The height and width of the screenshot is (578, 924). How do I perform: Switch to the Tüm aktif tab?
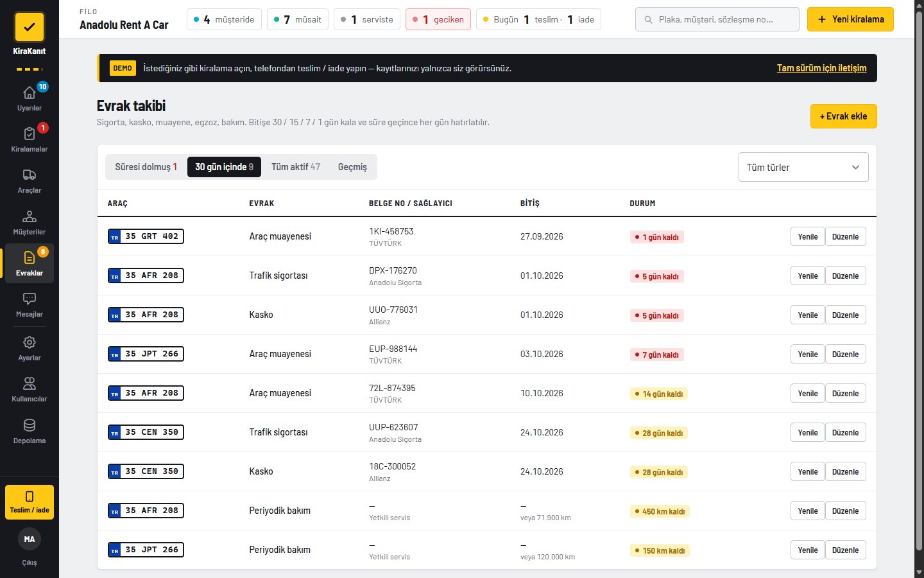click(x=296, y=167)
